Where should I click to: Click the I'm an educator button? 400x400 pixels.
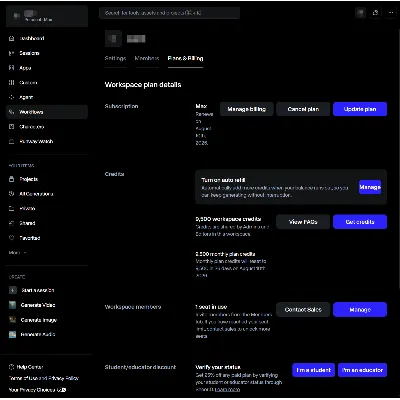pyautogui.click(x=362, y=370)
